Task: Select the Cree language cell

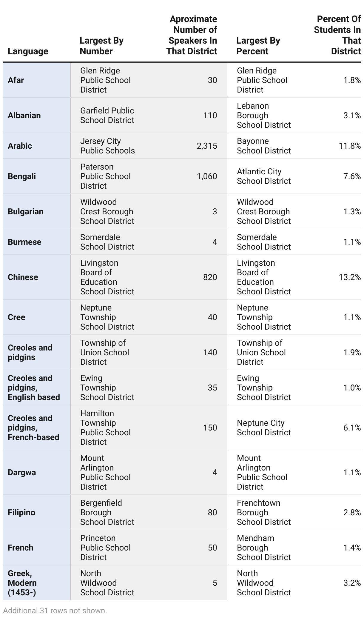Action: click(x=16, y=317)
